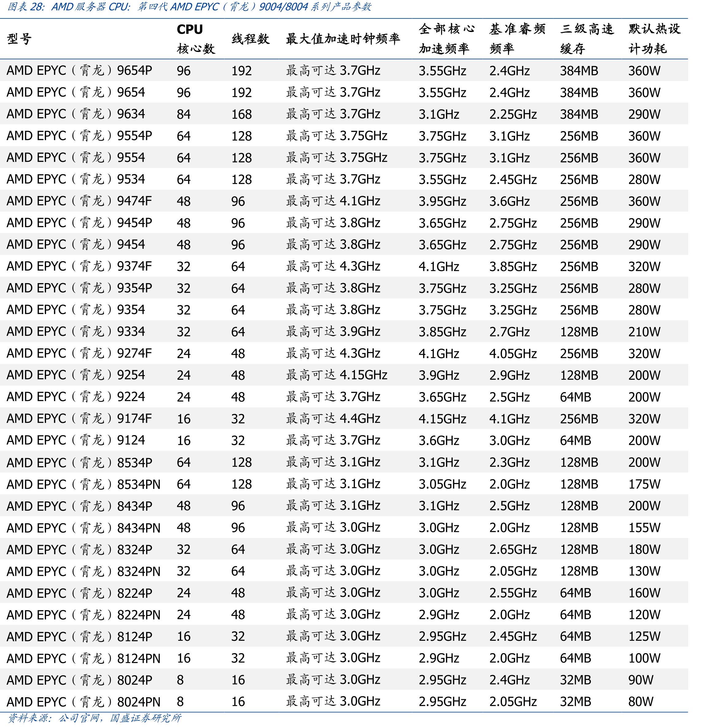Select the AMD EPYC 8224PN model name

click(83, 615)
